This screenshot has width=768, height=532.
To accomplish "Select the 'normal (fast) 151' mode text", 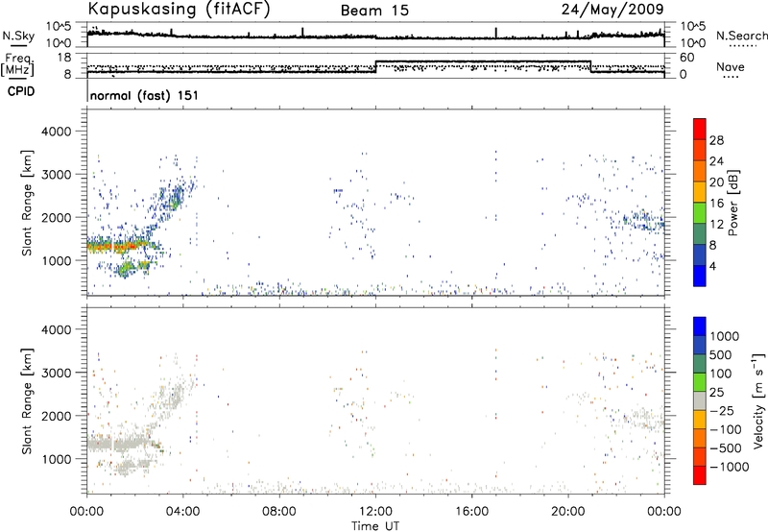I will (x=145, y=95).
